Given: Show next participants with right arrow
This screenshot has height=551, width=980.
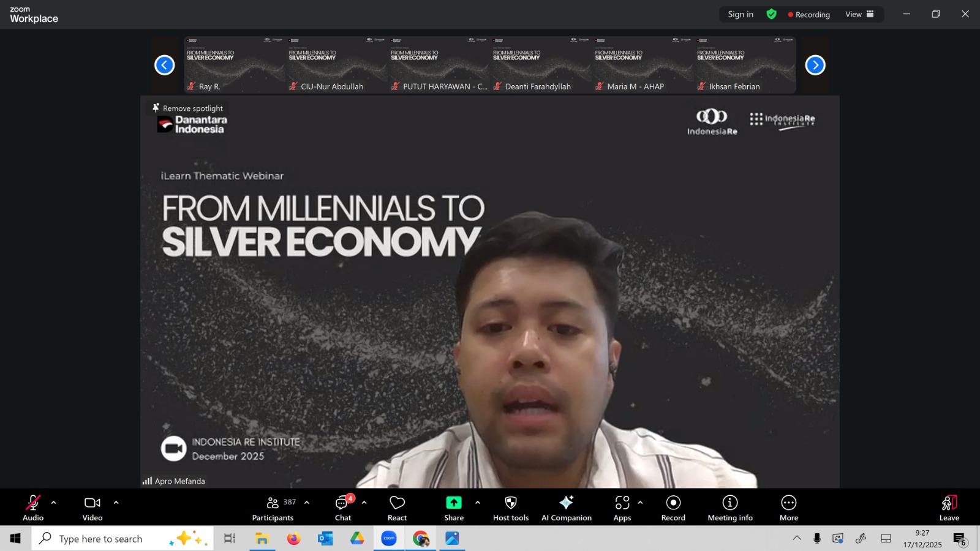Looking at the screenshot, I should point(815,65).
